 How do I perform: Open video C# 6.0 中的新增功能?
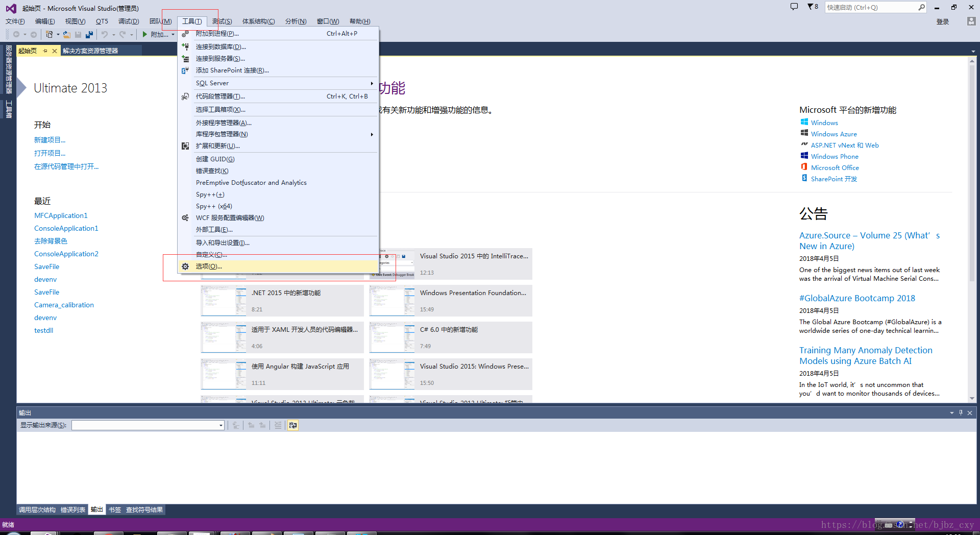pyautogui.click(x=451, y=338)
